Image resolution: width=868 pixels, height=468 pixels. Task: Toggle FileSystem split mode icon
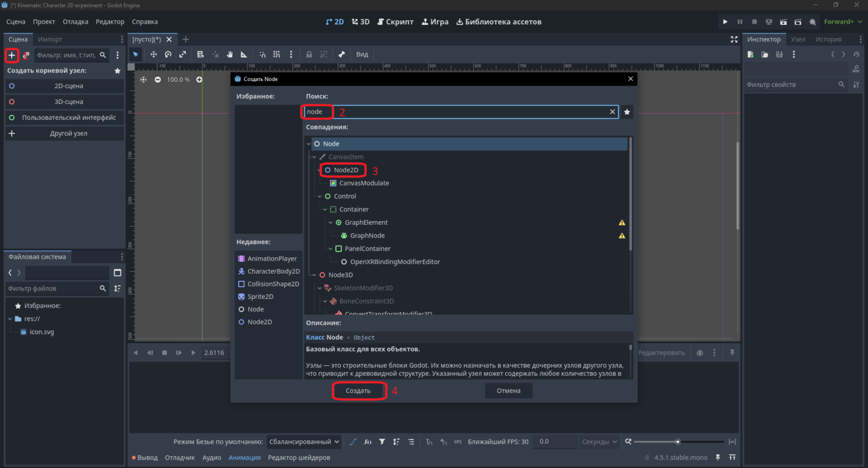click(118, 272)
